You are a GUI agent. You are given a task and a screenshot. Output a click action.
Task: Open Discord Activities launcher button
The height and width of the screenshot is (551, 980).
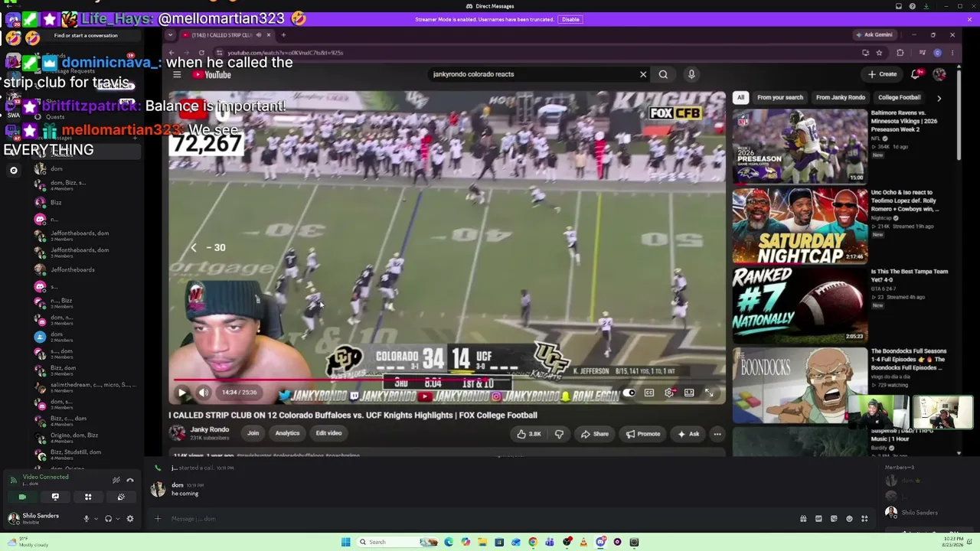coord(88,497)
